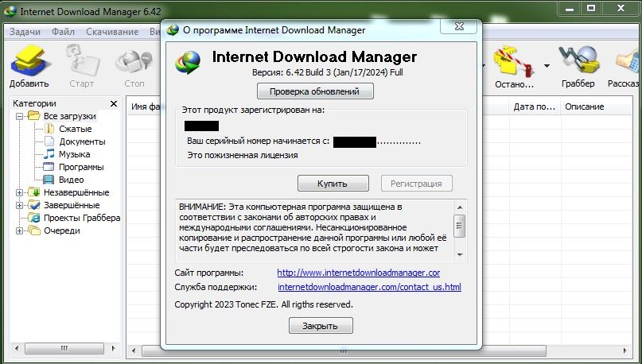Click the Остано... (Stop all) toolbar icon

click(514, 61)
